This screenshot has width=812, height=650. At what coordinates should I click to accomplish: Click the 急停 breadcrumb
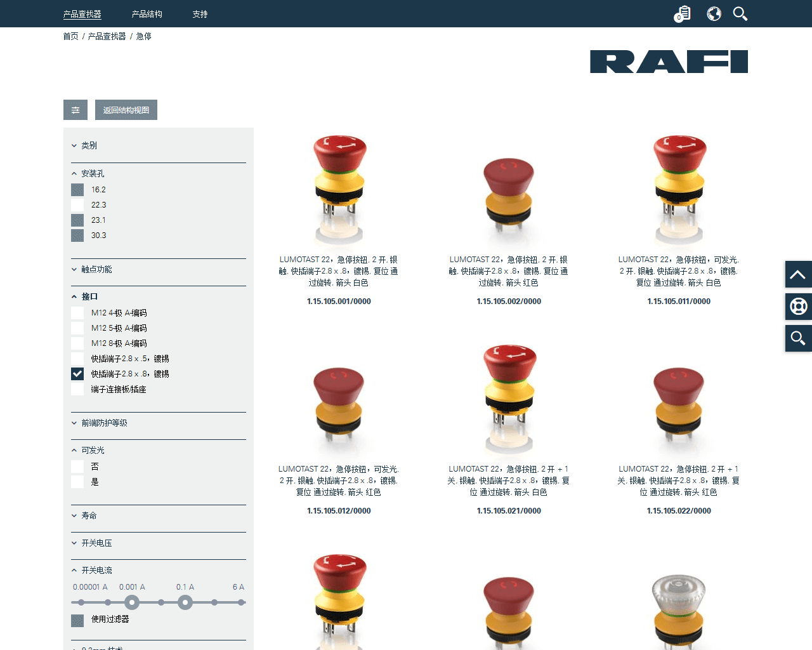pos(144,36)
